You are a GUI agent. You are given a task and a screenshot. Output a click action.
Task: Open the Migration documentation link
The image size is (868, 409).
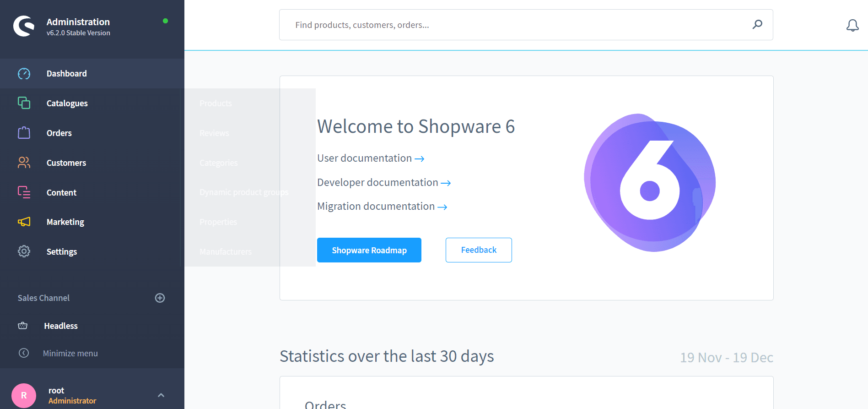382,206
